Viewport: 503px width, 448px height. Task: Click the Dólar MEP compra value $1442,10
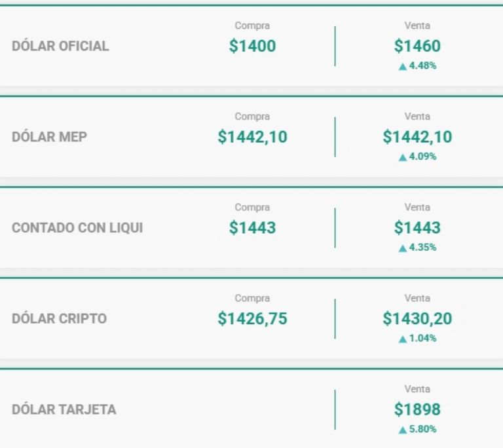(252, 137)
